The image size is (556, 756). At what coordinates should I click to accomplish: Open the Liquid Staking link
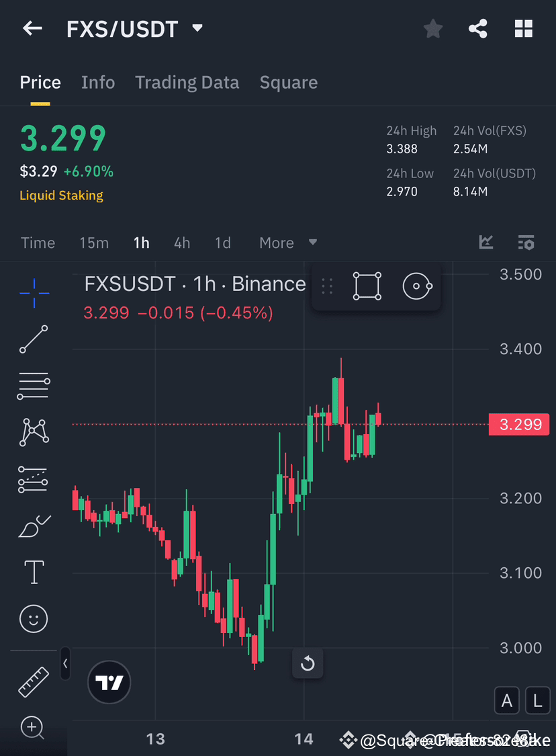61,196
